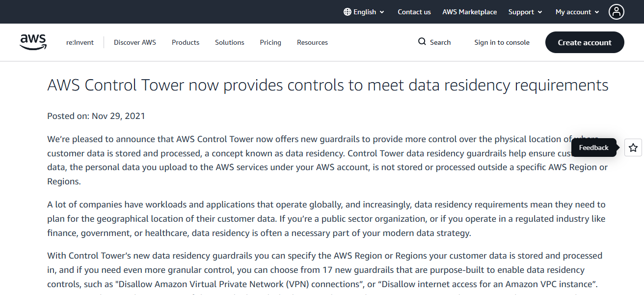Select the Products menu item
644x295 pixels.
tap(185, 42)
